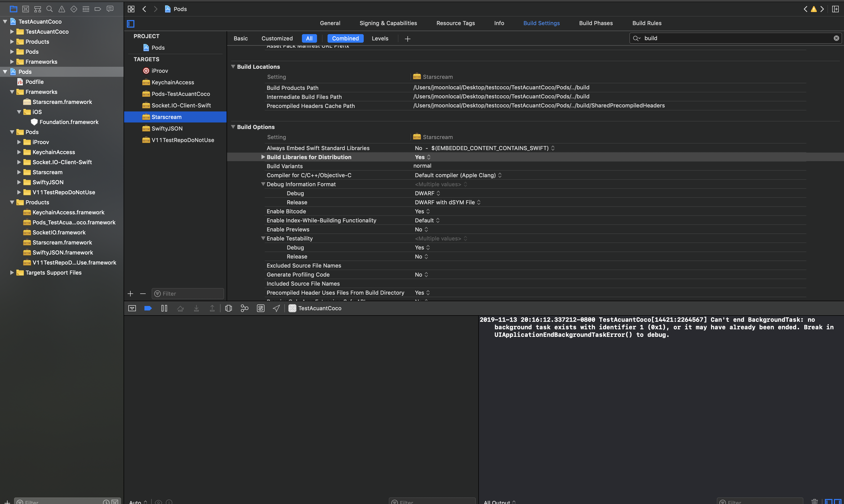
Task: Click the debug view hierarchy icon
Action: 228,308
